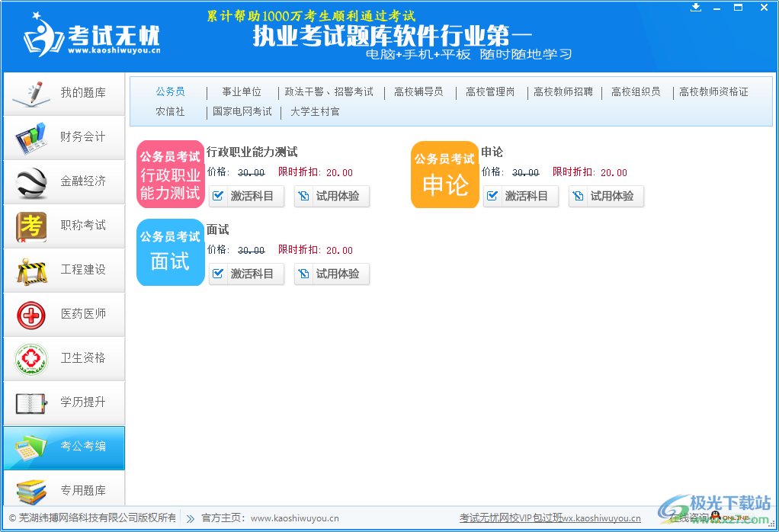
Task: Open the 医药医师 medical cross icon
Action: pos(30,314)
